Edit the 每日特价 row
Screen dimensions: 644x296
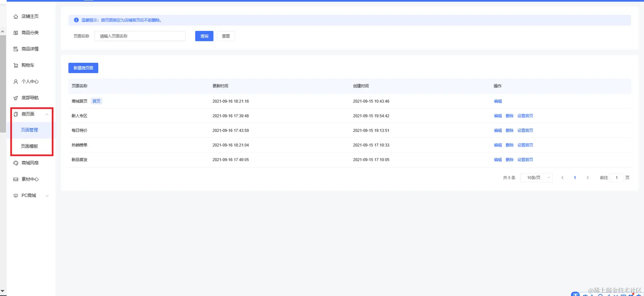pyautogui.click(x=498, y=131)
